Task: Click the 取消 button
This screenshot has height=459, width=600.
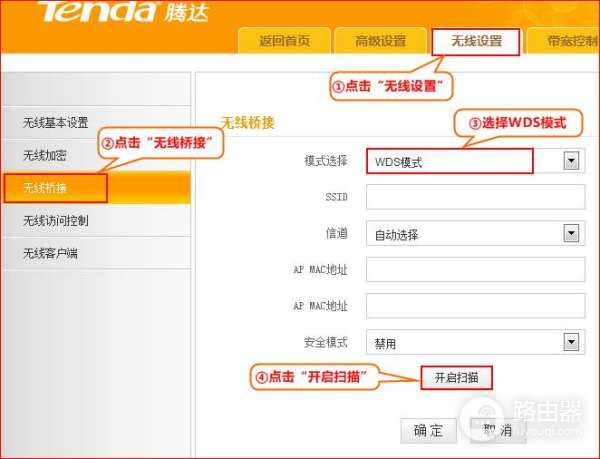Action: [498, 431]
